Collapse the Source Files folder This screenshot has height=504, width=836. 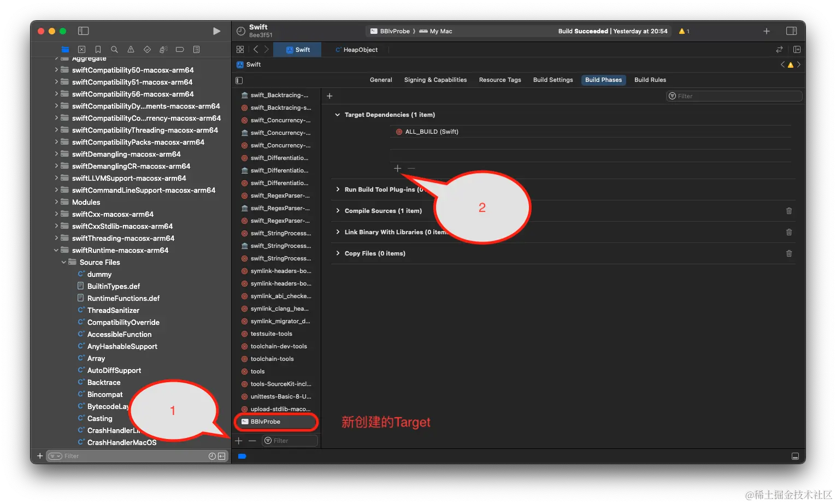(64, 262)
